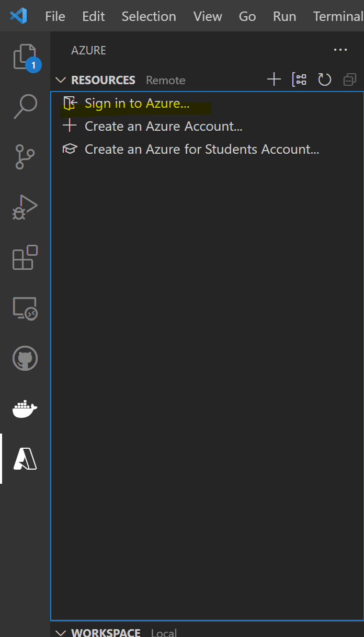Screen dimensions: 364x637
Task: Click the plus icon to create a resource
Action: (274, 79)
